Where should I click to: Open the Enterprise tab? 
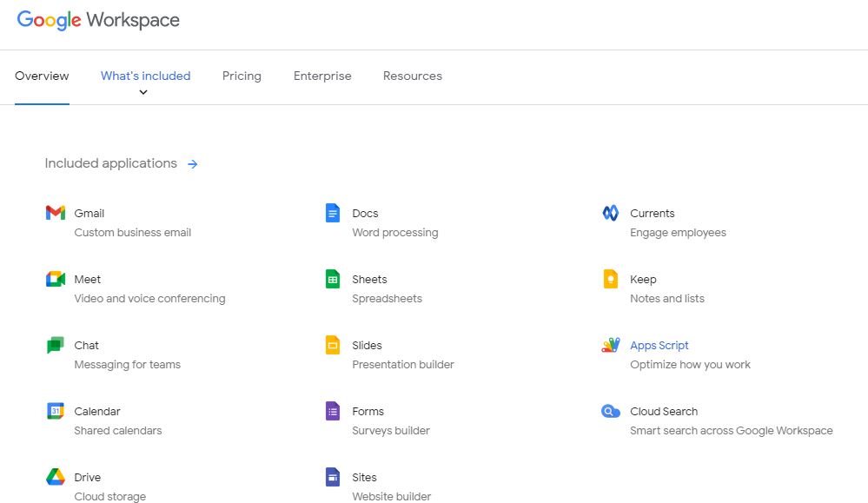pyautogui.click(x=322, y=76)
